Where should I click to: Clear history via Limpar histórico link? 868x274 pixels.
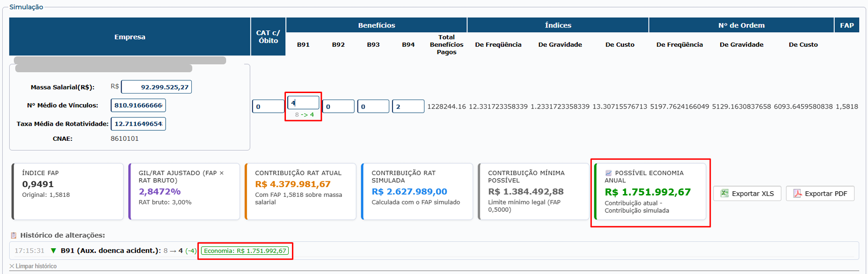coord(36,266)
